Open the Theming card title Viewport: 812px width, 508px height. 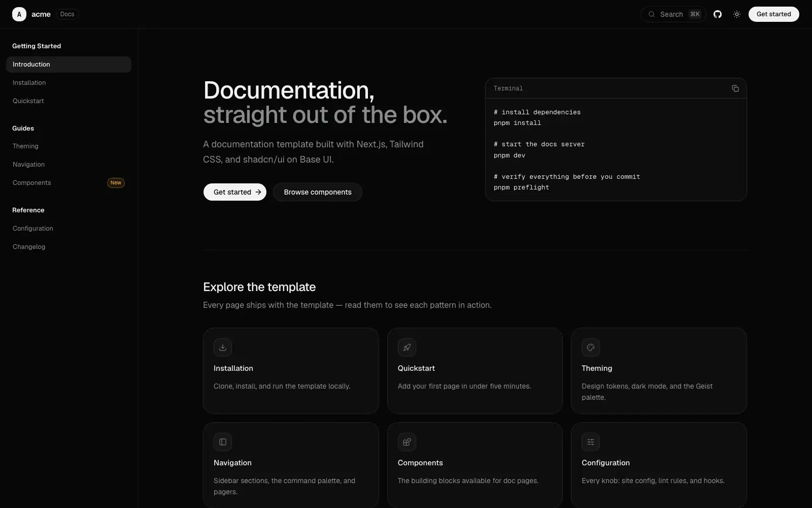[597, 368]
